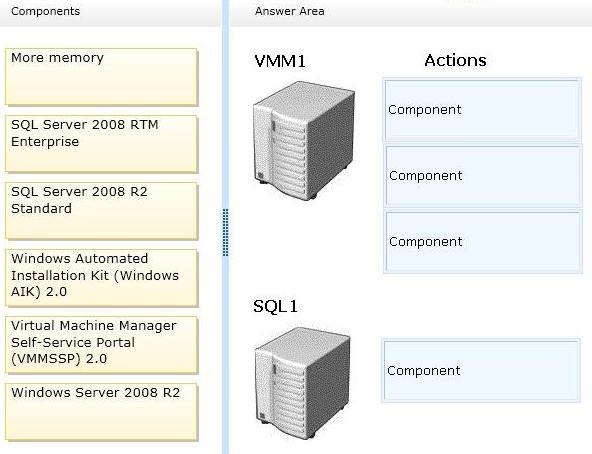592x454 pixels.
Task: Click the SQL1 server label
Action: (x=276, y=306)
